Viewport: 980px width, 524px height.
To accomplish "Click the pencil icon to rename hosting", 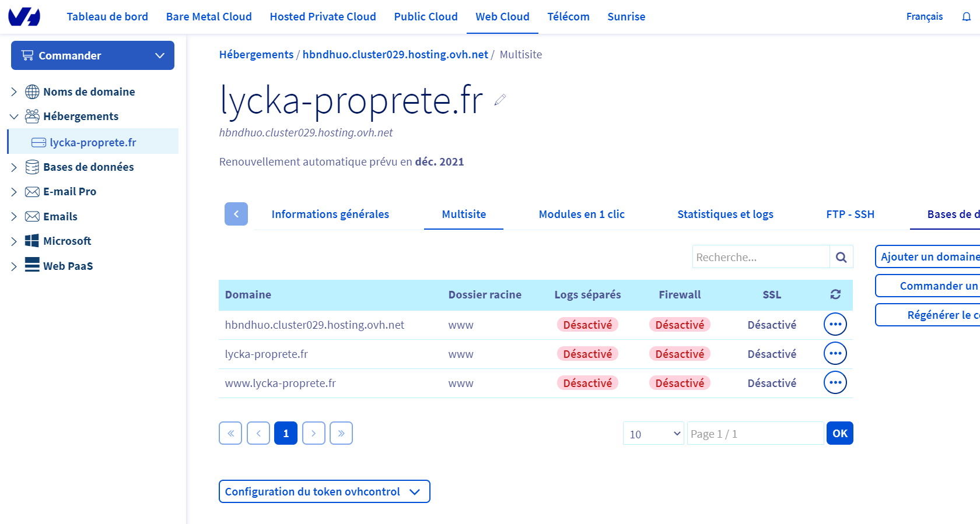I will [x=500, y=100].
